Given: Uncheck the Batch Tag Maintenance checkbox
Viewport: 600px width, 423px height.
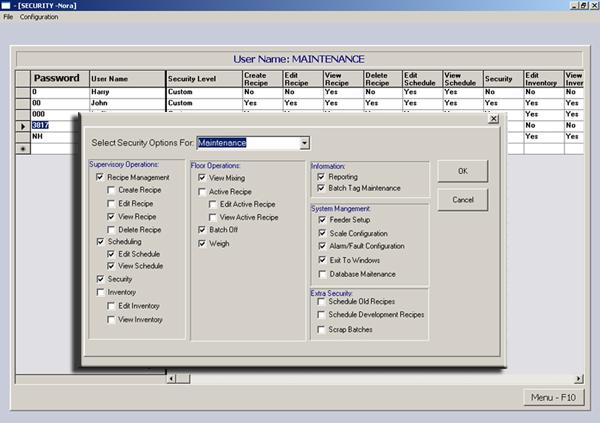Looking at the screenshot, I should pos(321,188).
